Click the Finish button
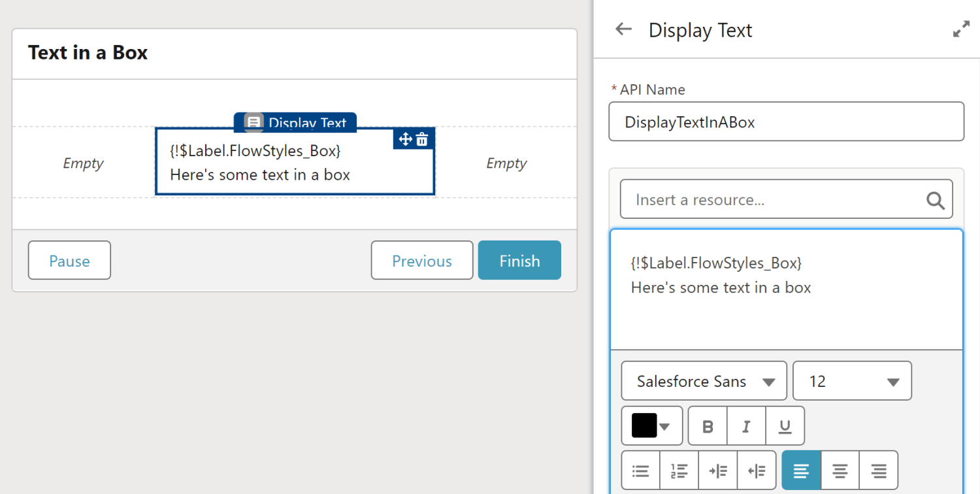980x494 pixels. pyautogui.click(x=519, y=260)
